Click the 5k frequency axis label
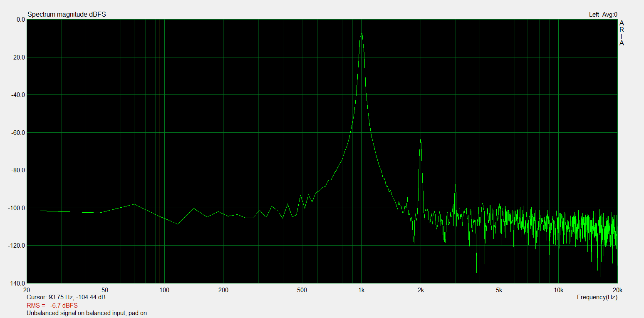The height and width of the screenshot is (318, 644). pos(499,290)
